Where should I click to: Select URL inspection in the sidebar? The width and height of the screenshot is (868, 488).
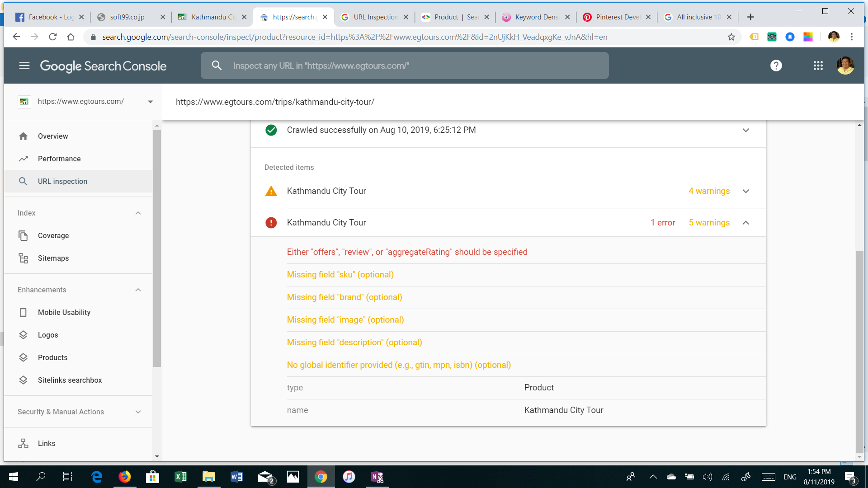click(x=78, y=182)
